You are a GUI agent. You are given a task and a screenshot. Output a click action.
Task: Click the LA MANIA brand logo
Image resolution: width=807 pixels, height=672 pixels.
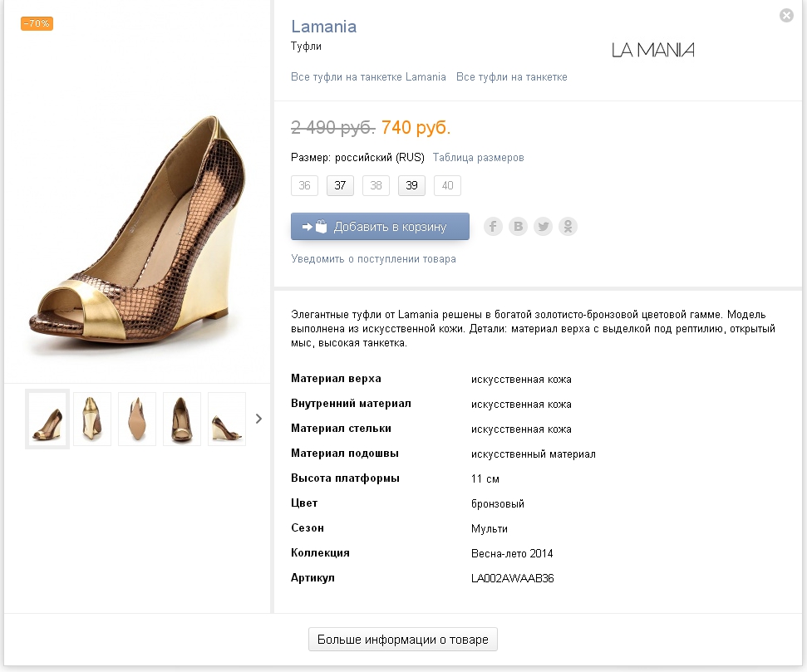coord(653,50)
